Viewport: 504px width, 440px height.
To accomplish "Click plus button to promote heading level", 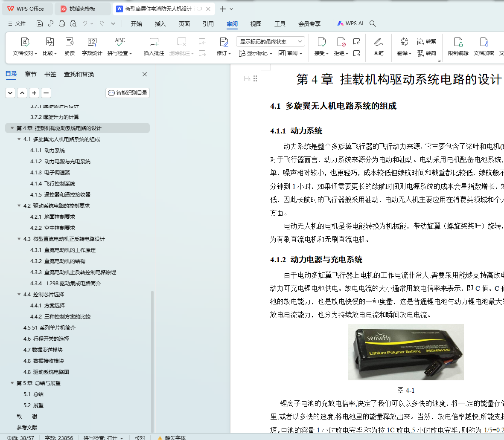I will click(34, 93).
